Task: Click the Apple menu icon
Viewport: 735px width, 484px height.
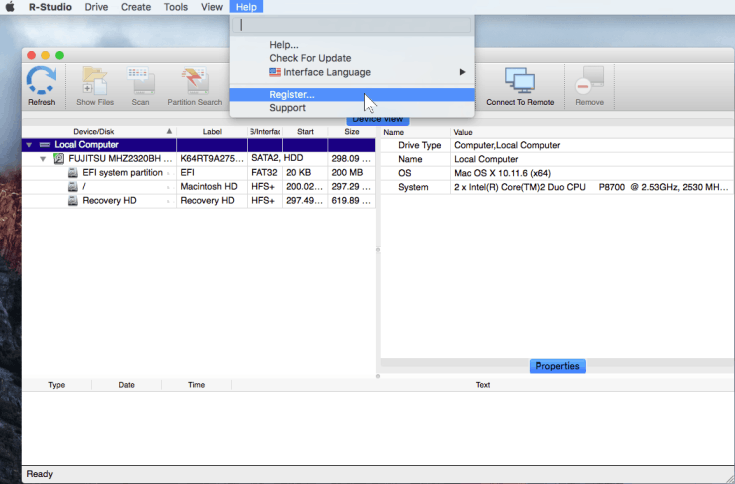Action: point(9,7)
